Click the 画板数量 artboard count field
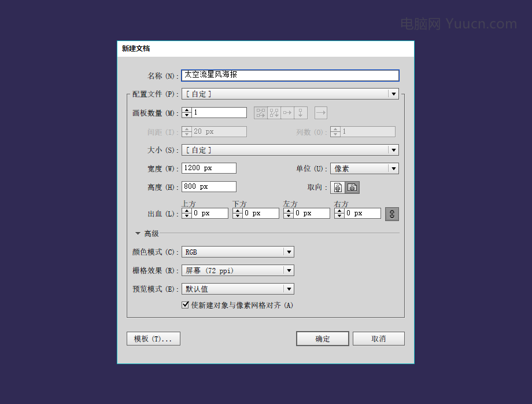Image resolution: width=532 pixels, height=404 pixels. point(219,113)
